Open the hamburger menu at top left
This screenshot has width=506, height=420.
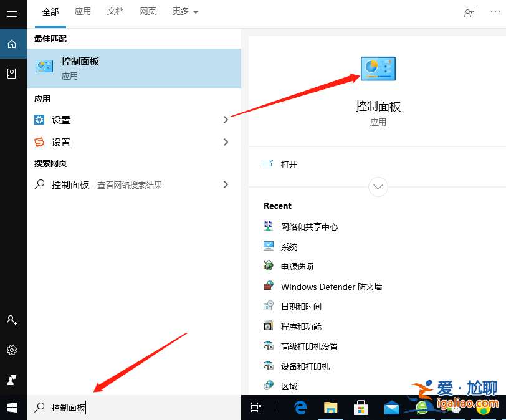click(12, 12)
